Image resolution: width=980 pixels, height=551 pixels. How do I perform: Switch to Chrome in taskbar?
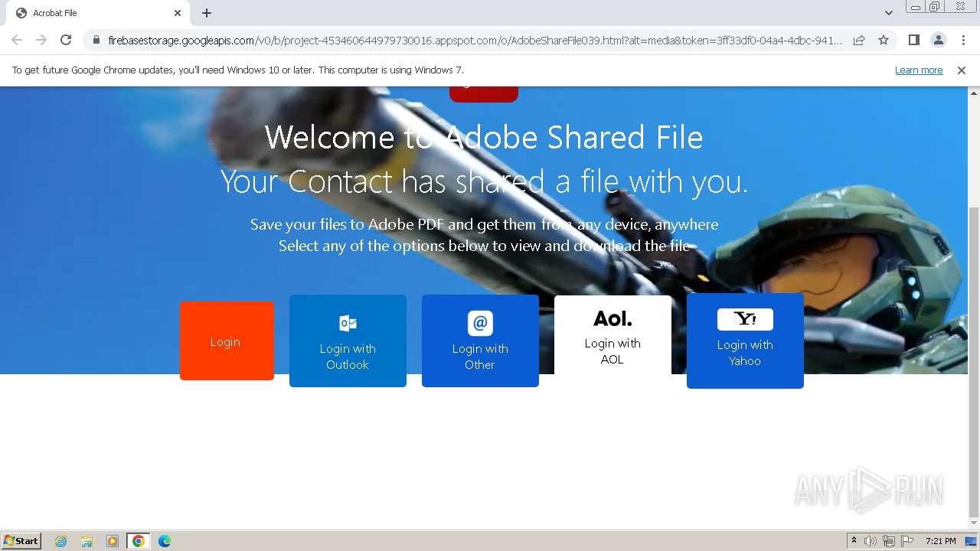tap(139, 541)
